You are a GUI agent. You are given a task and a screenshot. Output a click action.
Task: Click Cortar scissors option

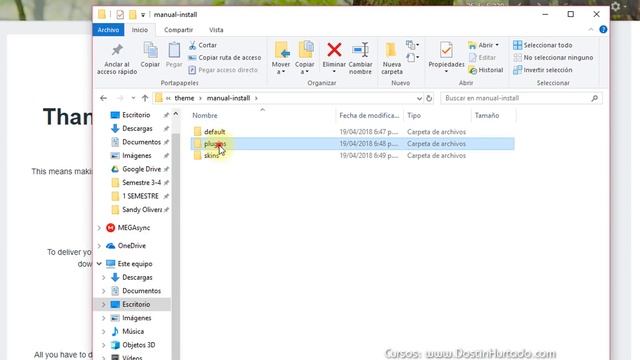point(203,45)
